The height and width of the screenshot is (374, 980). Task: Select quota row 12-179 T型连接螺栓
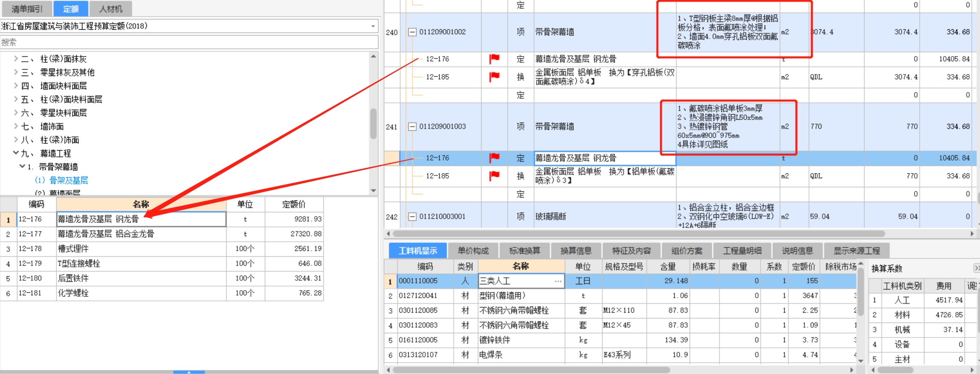tap(162, 263)
